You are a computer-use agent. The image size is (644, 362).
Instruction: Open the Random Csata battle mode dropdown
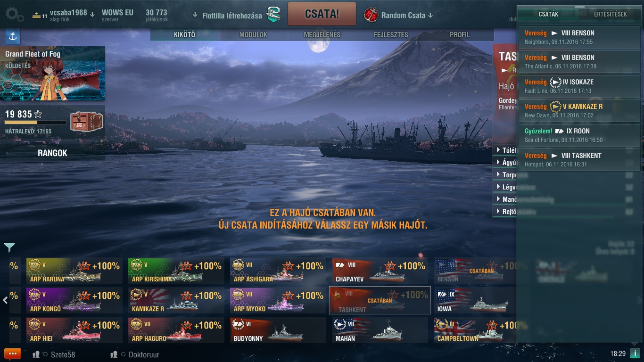pyautogui.click(x=430, y=16)
